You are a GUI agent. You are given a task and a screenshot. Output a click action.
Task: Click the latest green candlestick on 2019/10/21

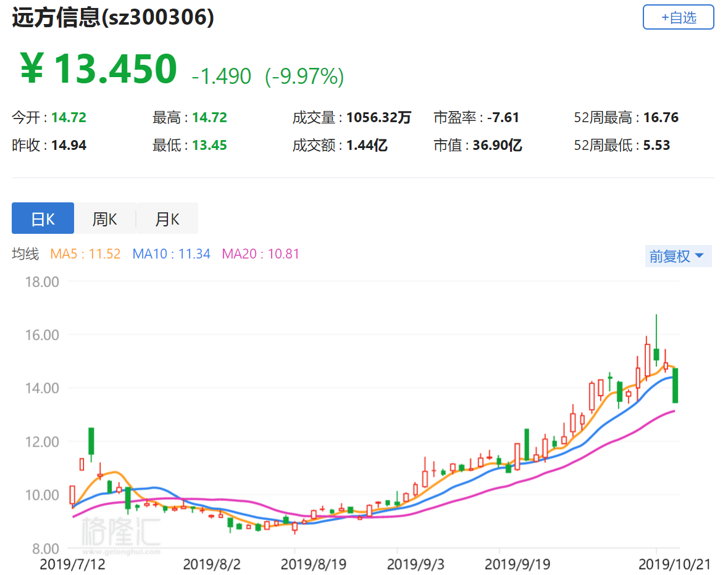pyautogui.click(x=675, y=386)
